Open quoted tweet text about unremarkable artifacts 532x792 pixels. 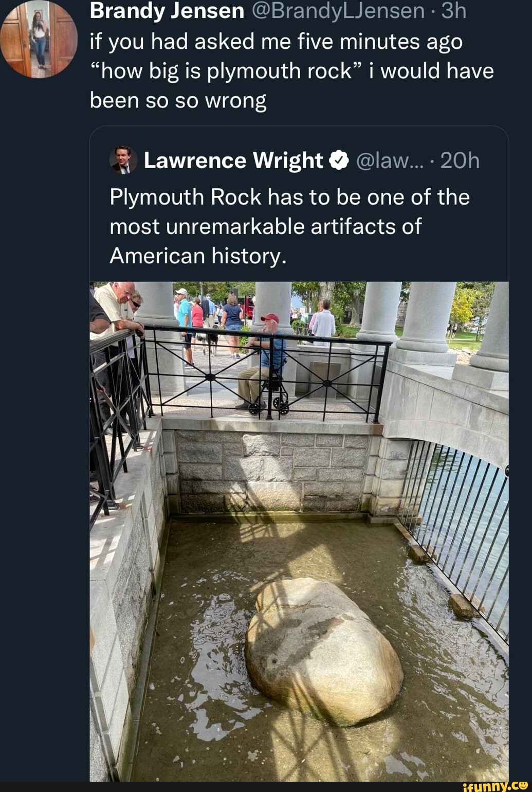pyautogui.click(x=289, y=226)
